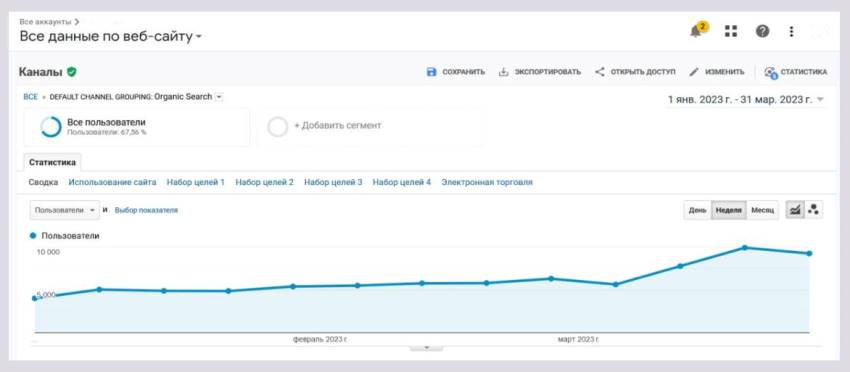Select Неделя time granularity
This screenshot has height=372, width=850.
729,210
